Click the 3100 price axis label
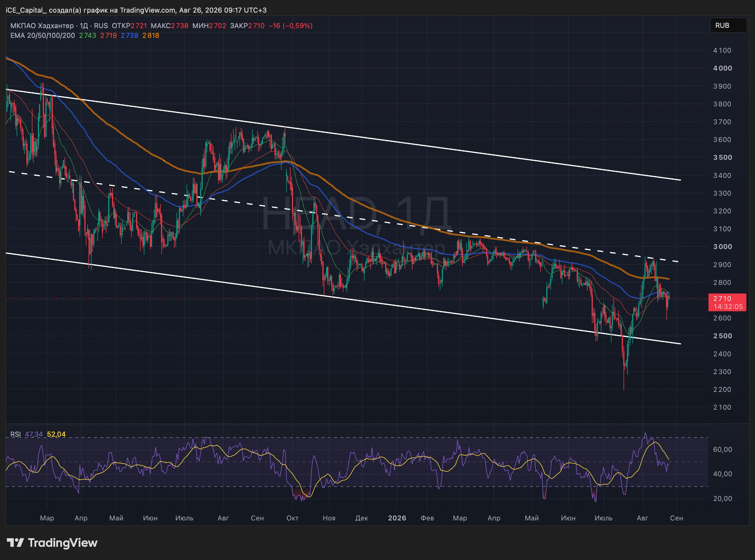 722,229
